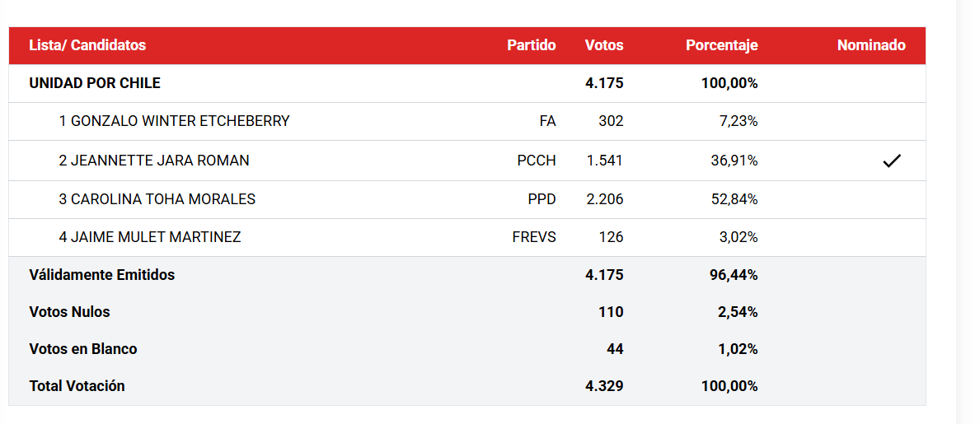Select the Votos en Blanco row label
This screenshot has height=424, width=980.
[x=83, y=348]
